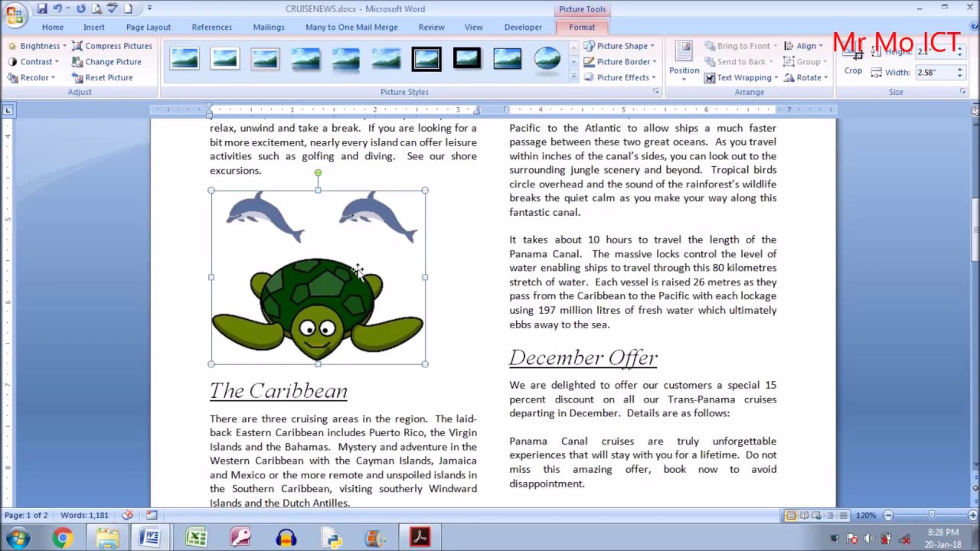Save the document from Quick Access toolbar
The width and height of the screenshot is (980, 551).
(42, 8)
